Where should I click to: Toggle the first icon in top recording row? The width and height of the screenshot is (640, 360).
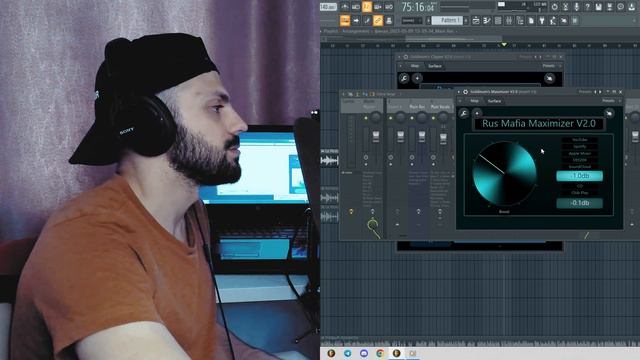tap(345, 7)
